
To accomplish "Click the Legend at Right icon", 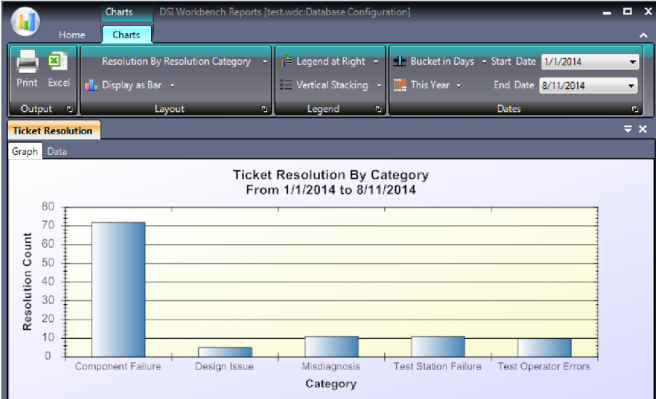I will click(287, 61).
